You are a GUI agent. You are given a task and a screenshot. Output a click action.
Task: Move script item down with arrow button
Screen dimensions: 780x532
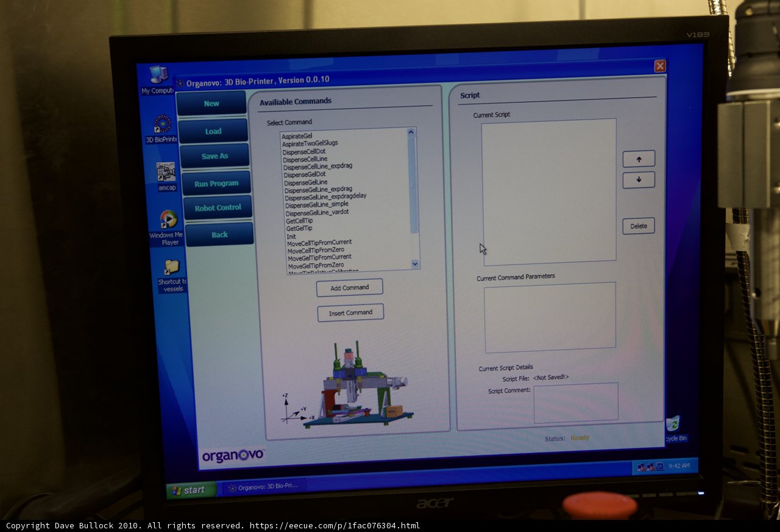639,180
